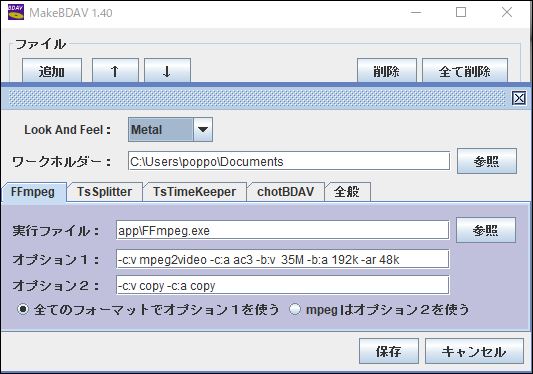Move file down with ↓ button
The image size is (533, 374).
tap(167, 71)
